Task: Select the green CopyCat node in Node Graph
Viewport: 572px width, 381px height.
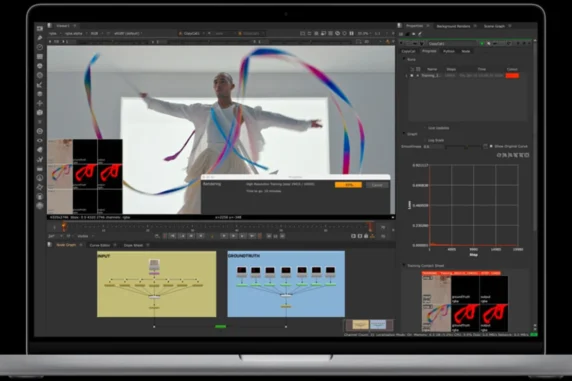Action: coord(221,326)
